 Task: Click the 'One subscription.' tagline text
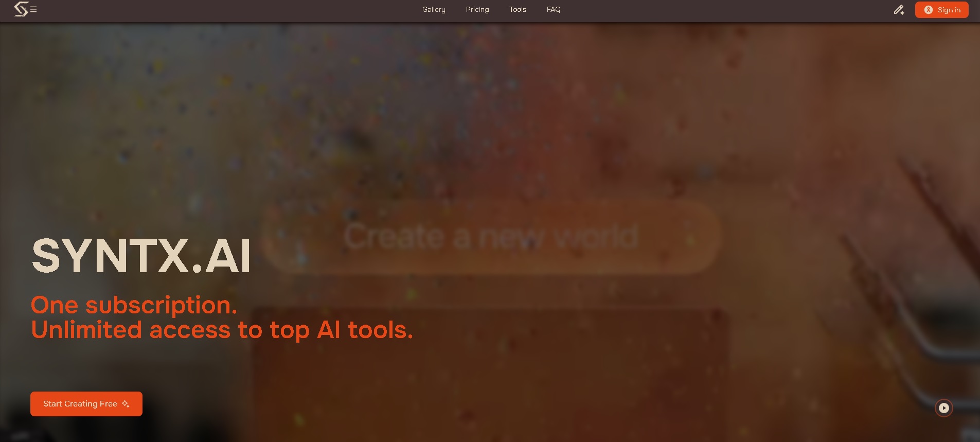[x=134, y=305]
